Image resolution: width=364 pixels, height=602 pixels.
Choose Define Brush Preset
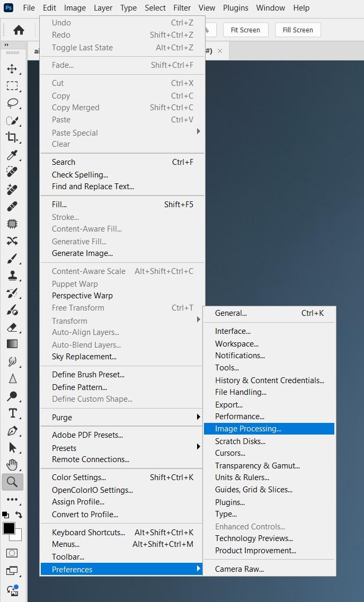pyautogui.click(x=122, y=374)
